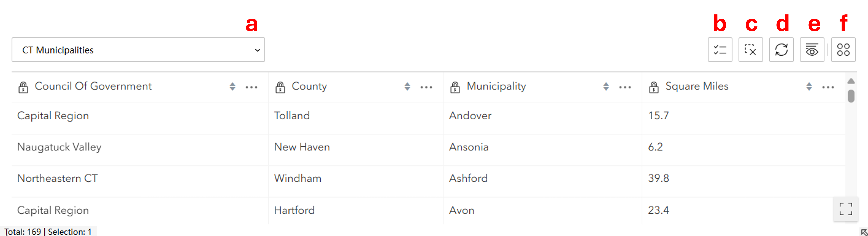This screenshot has height=236, width=868.
Task: Refresh the attribute table data
Action: [781, 50]
